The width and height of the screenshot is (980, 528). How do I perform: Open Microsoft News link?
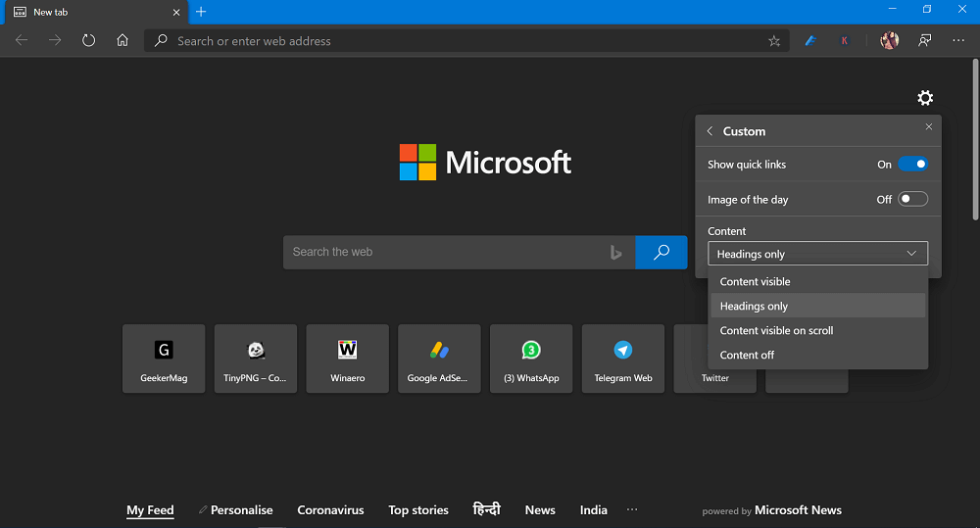point(798,510)
